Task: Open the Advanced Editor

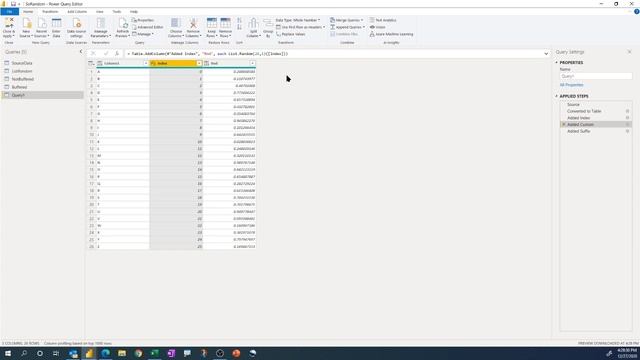Action: coord(148,27)
